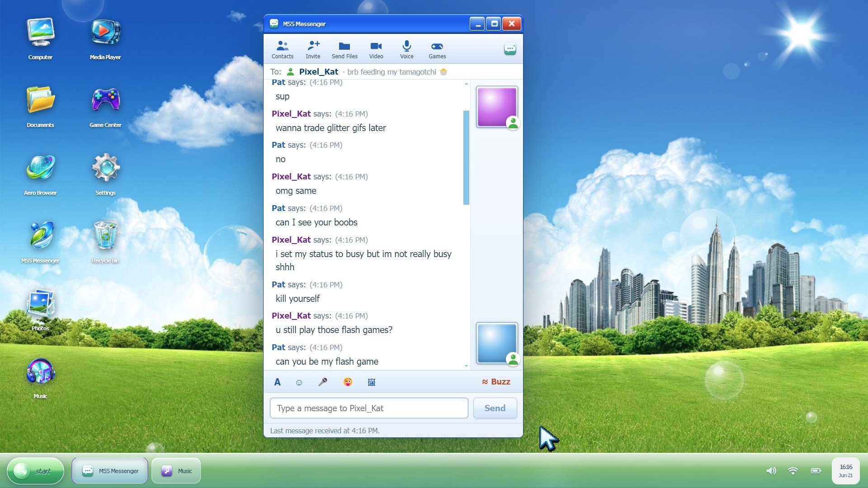The width and height of the screenshot is (868, 488).
Task: Start a Voice call with microphone icon
Action: tap(406, 50)
